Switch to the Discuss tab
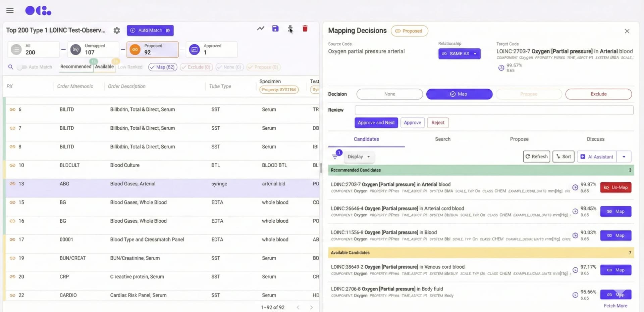Image resolution: width=644 pixels, height=312 pixels. (x=595, y=139)
